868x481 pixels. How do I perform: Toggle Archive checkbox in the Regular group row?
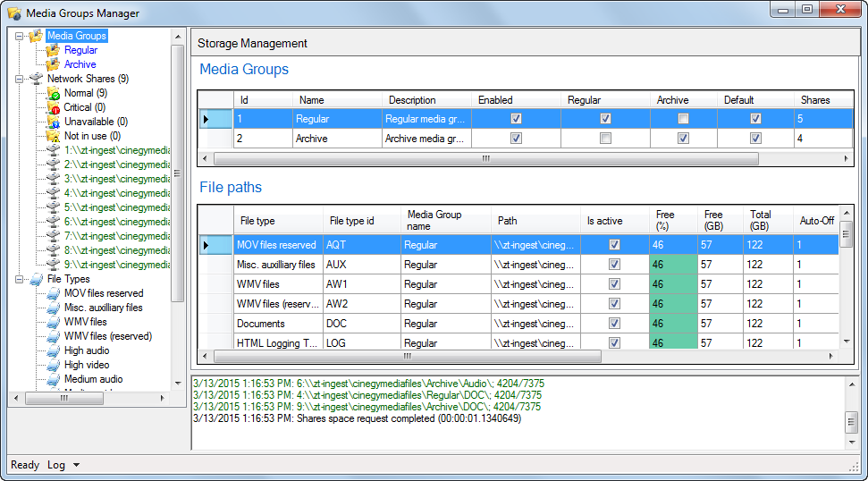[683, 118]
